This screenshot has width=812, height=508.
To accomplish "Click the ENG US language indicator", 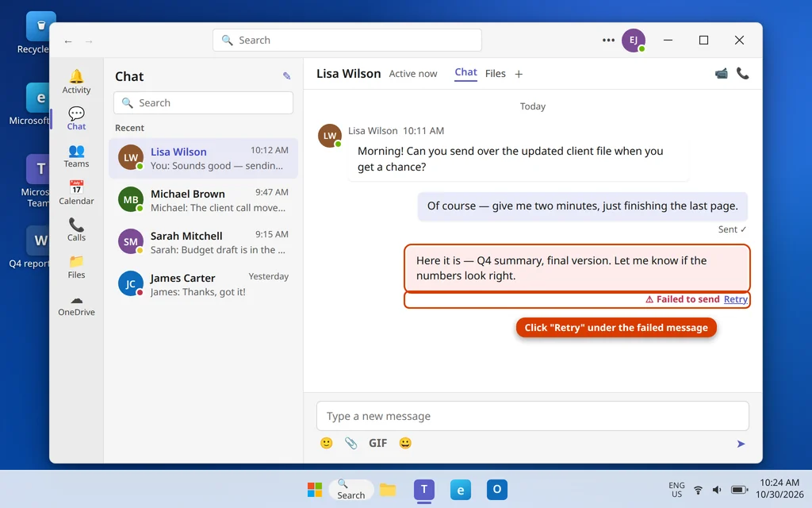I will tap(676, 489).
